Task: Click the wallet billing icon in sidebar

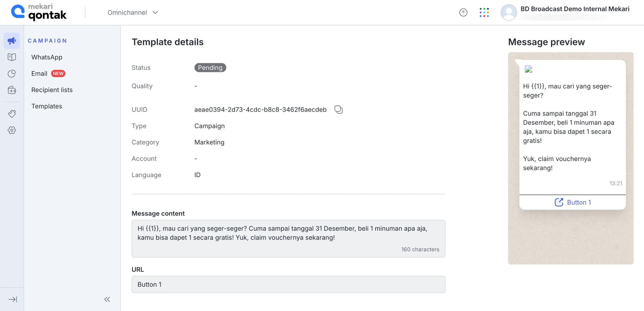Action: pos(12,90)
